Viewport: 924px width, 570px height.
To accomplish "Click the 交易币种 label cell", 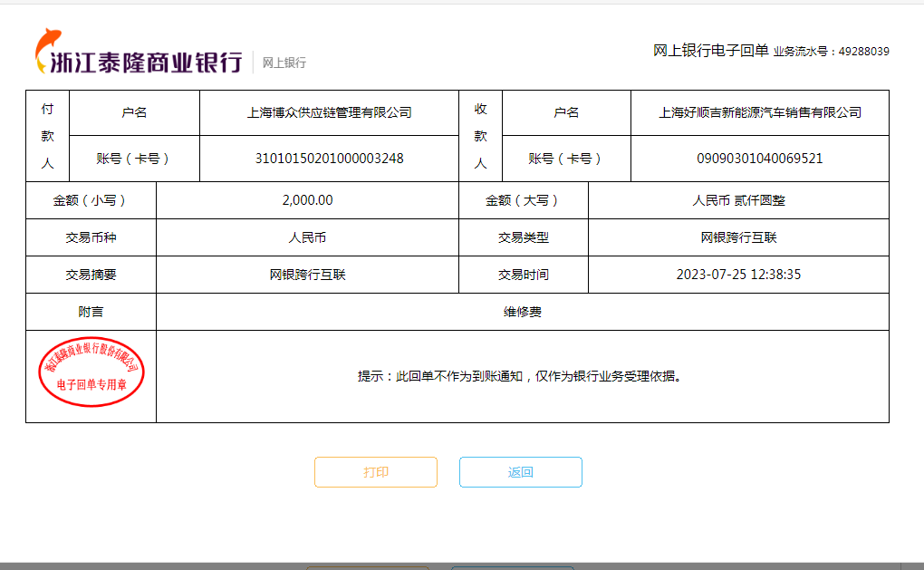I will (x=91, y=237).
